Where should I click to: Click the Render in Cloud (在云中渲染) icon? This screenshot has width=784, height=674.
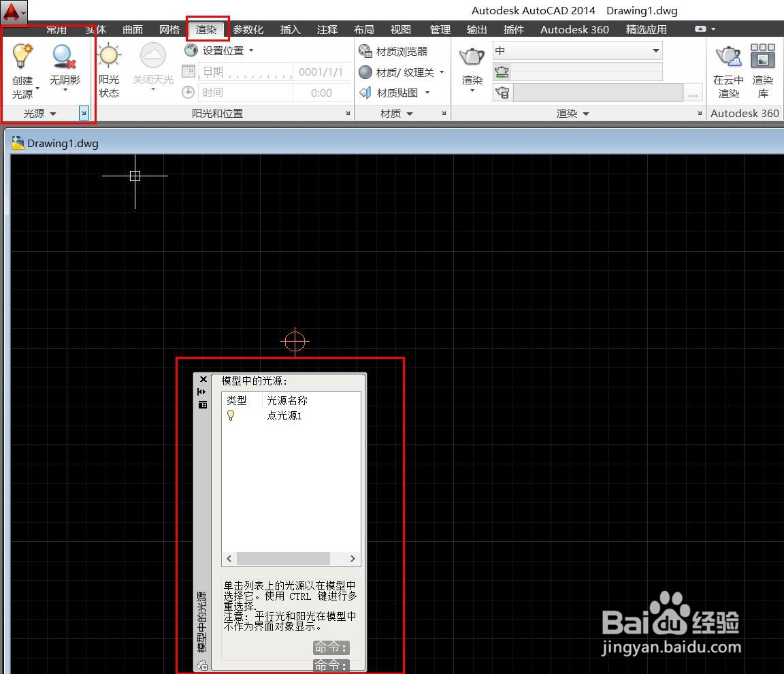[x=728, y=56]
